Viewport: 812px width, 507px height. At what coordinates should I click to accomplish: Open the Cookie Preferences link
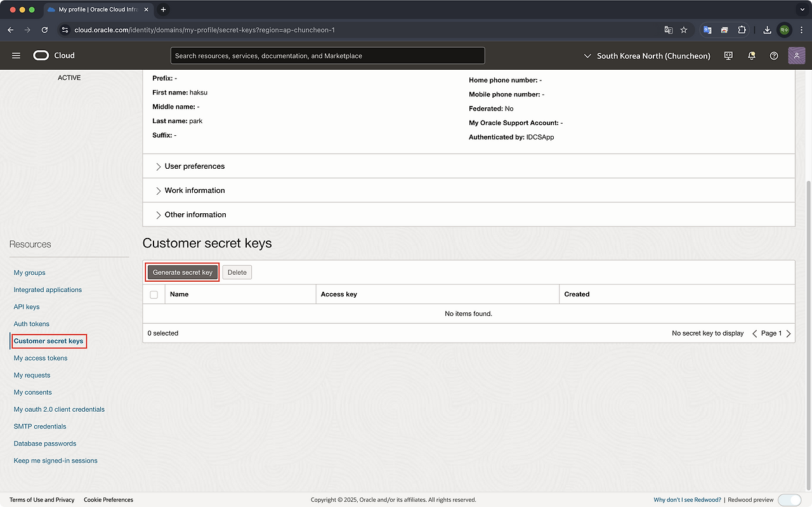(108, 500)
